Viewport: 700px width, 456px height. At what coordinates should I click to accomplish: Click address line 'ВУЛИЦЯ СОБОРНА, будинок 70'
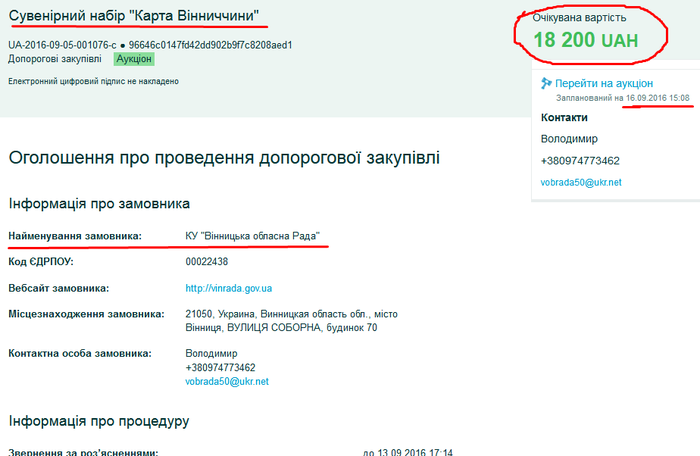(302, 328)
